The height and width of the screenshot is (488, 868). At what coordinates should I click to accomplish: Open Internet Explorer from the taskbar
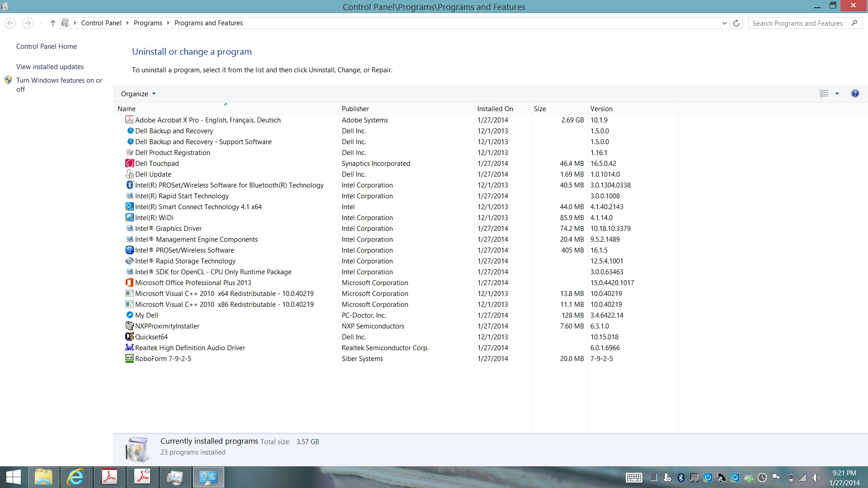coord(75,477)
